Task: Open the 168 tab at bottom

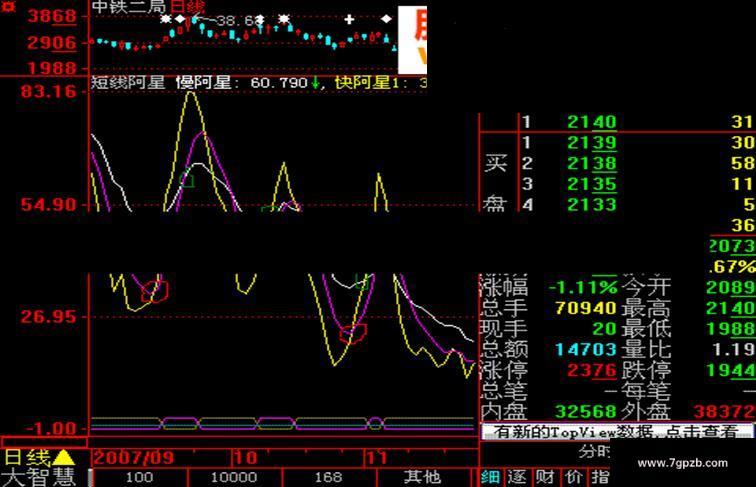Action: 328,477
